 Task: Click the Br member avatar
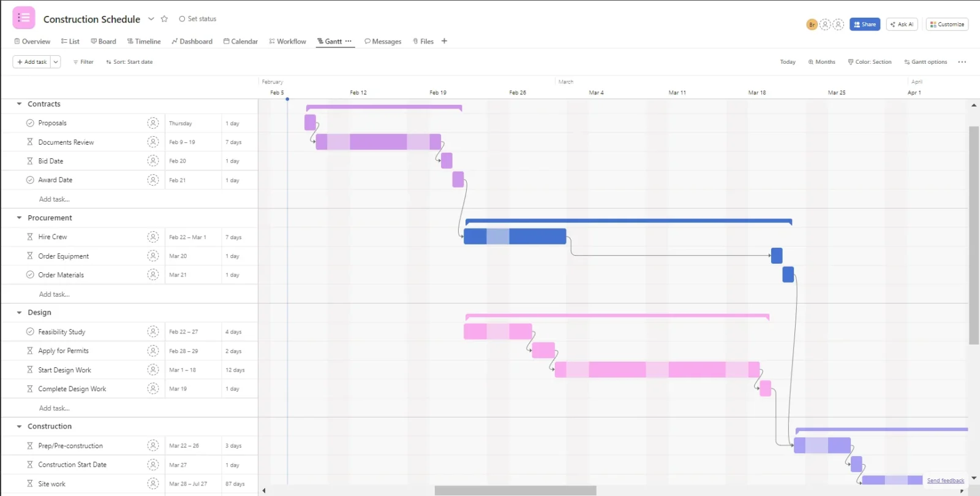click(812, 25)
